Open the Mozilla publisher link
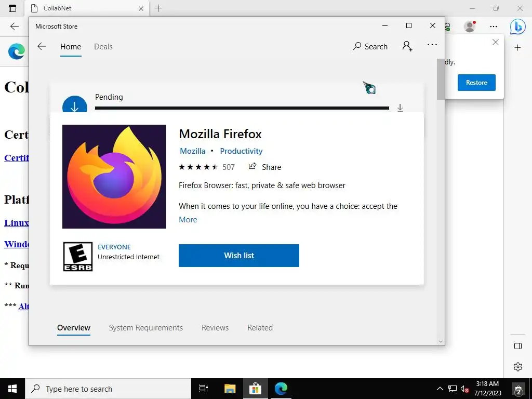The width and height of the screenshot is (532, 399). pyautogui.click(x=192, y=151)
